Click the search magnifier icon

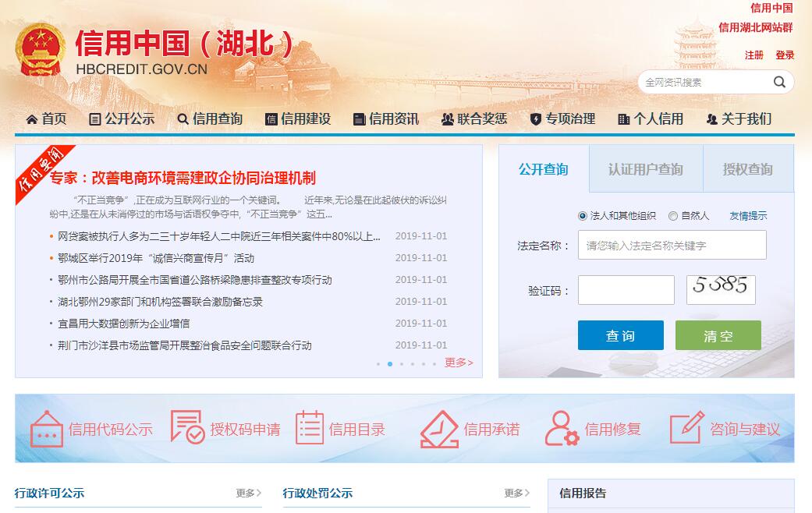click(x=779, y=82)
